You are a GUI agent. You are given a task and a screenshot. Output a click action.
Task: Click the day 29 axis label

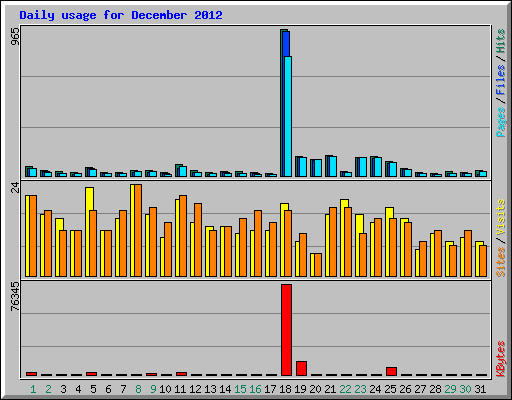coord(450,389)
